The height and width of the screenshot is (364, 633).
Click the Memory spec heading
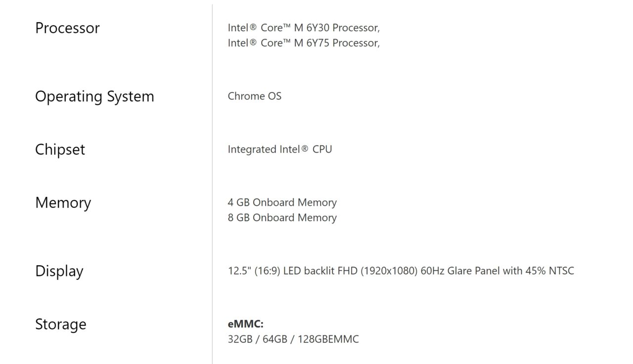[x=63, y=203]
